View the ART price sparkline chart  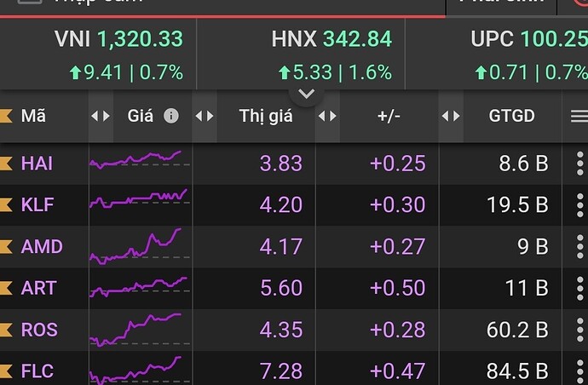[140, 287]
